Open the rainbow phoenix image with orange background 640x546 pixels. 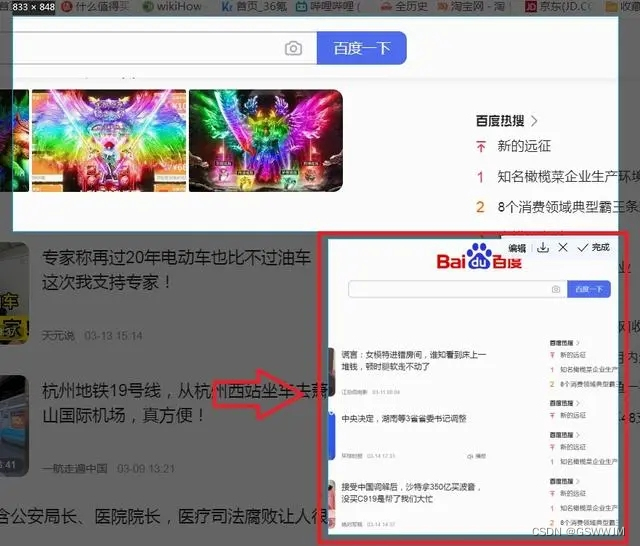109,140
